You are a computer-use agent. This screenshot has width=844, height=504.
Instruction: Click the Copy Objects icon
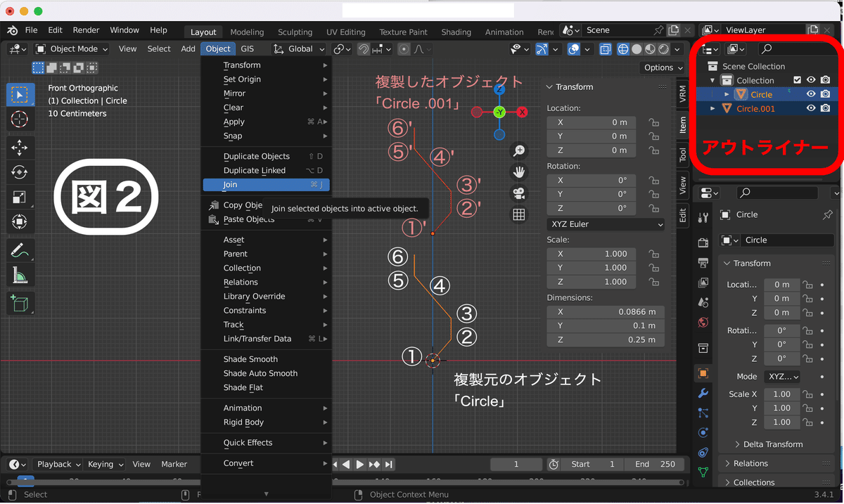click(213, 205)
